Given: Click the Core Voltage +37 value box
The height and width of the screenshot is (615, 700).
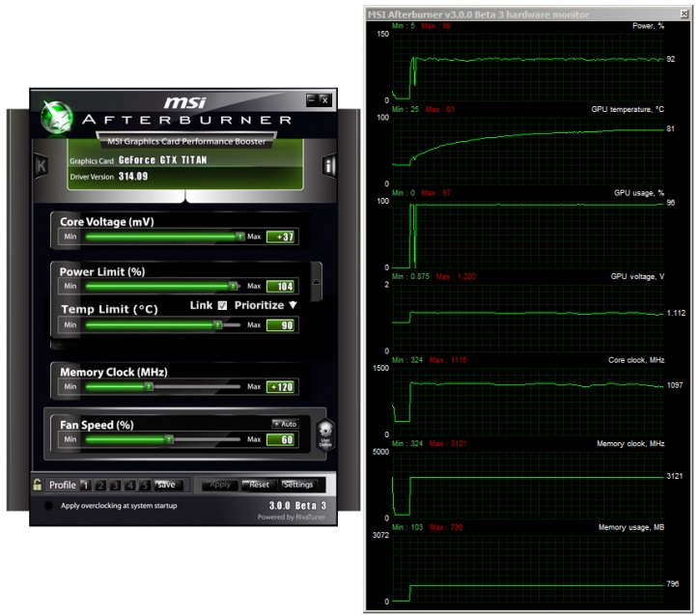Looking at the screenshot, I should click(x=280, y=237).
